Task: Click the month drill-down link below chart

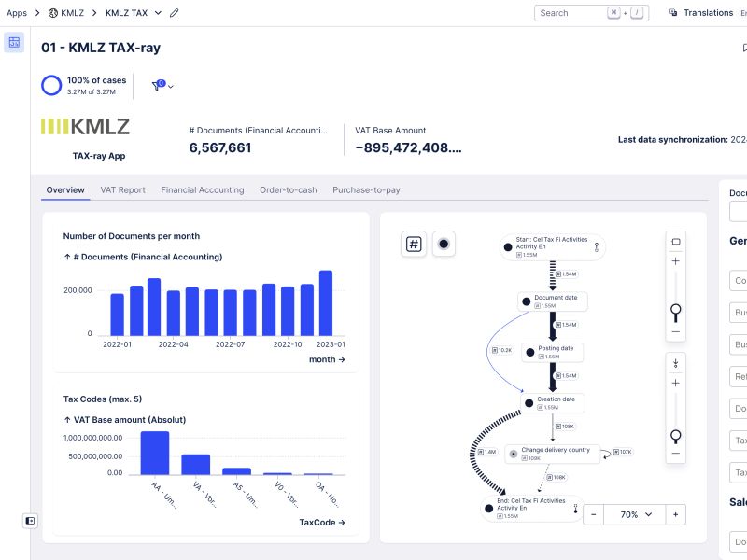Action: click(327, 359)
